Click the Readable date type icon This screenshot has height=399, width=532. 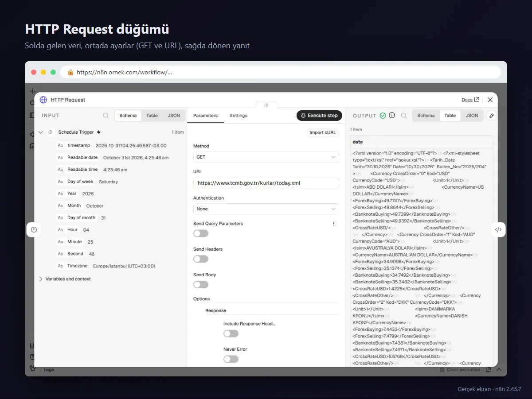[x=60, y=157]
